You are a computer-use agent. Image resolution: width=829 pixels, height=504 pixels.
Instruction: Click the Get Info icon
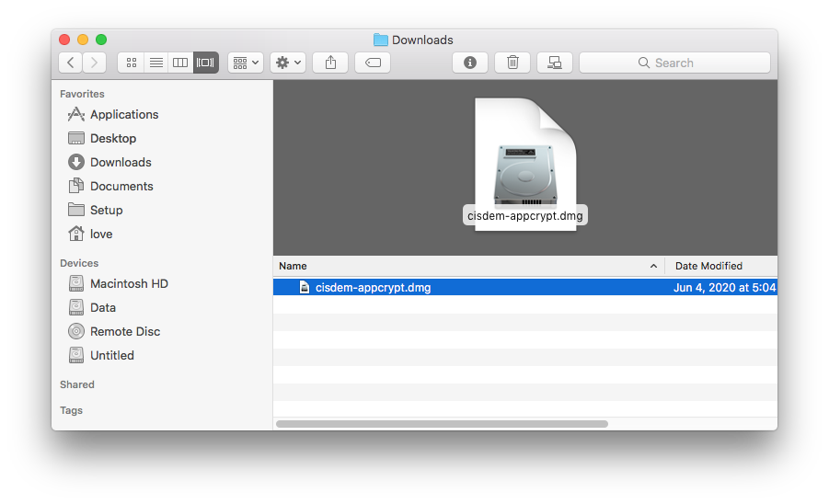[x=470, y=63]
